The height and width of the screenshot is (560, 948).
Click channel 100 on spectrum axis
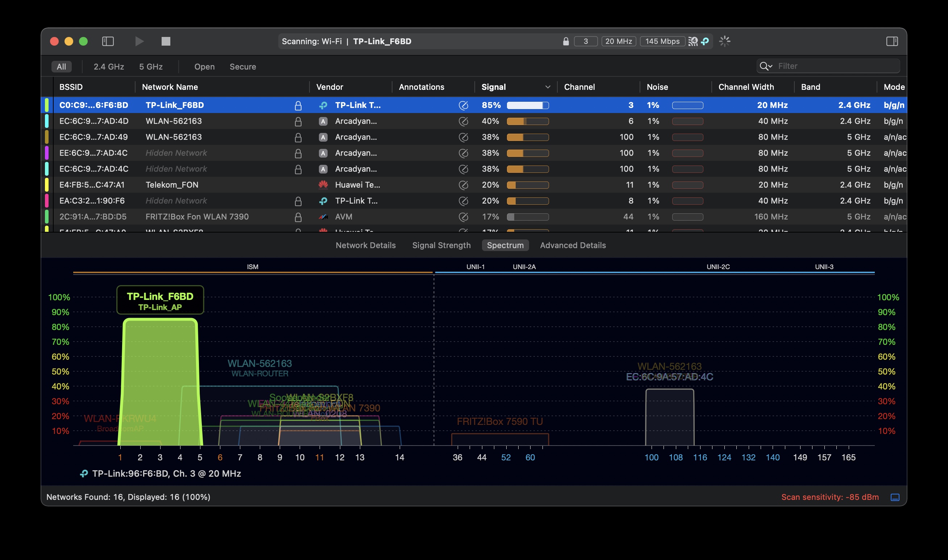coord(651,457)
